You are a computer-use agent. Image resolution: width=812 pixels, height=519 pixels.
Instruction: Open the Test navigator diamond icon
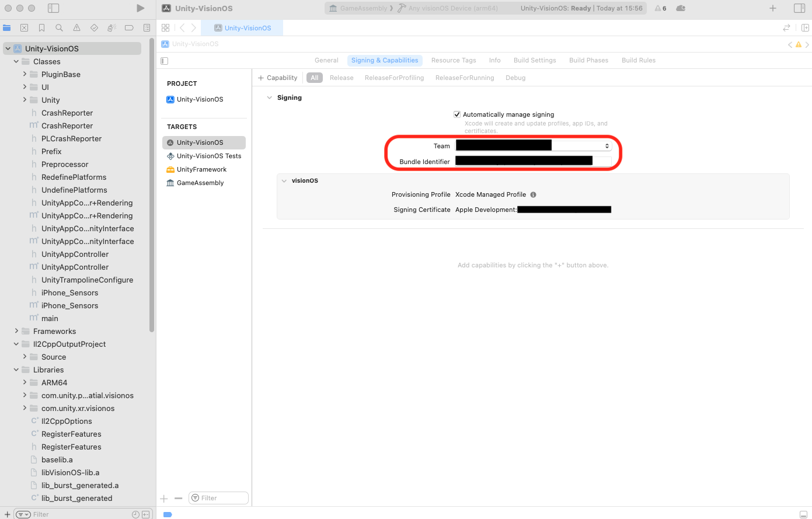click(x=93, y=27)
